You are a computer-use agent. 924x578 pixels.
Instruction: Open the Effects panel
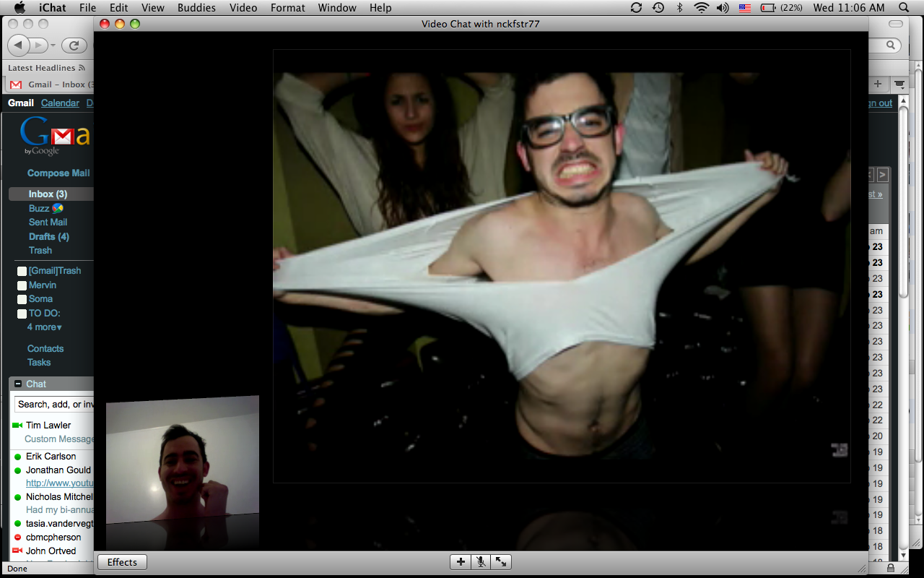pyautogui.click(x=122, y=562)
